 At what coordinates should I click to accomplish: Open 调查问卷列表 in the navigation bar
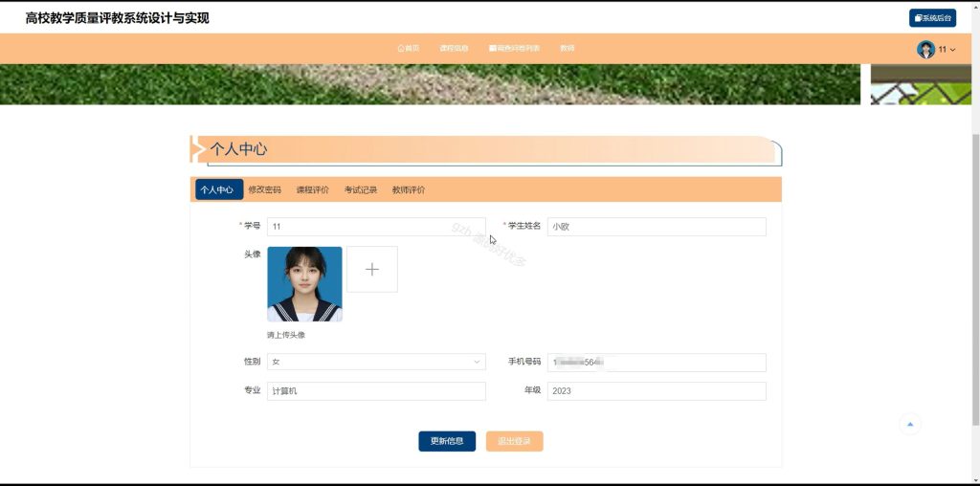(514, 48)
